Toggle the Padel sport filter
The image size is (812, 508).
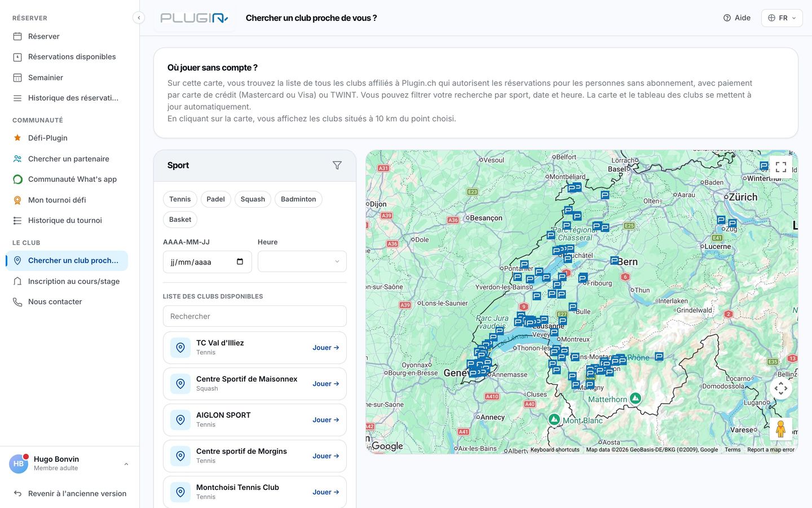click(215, 199)
